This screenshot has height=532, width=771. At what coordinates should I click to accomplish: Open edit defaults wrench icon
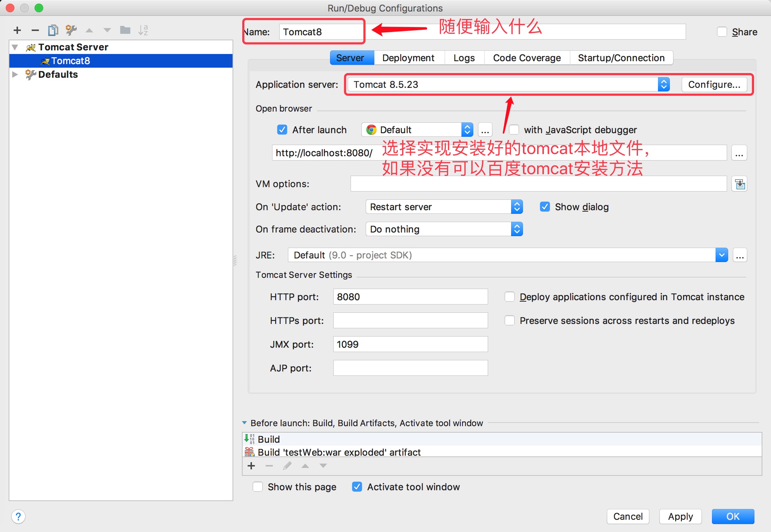point(71,30)
